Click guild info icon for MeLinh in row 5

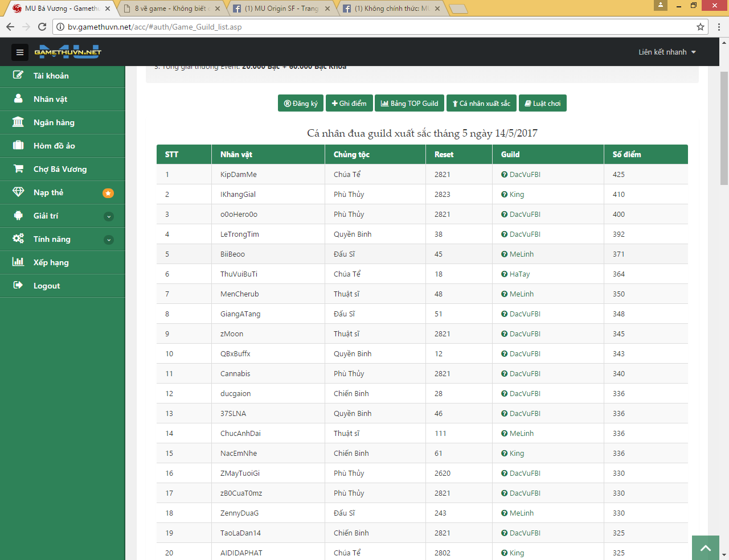pyautogui.click(x=504, y=254)
